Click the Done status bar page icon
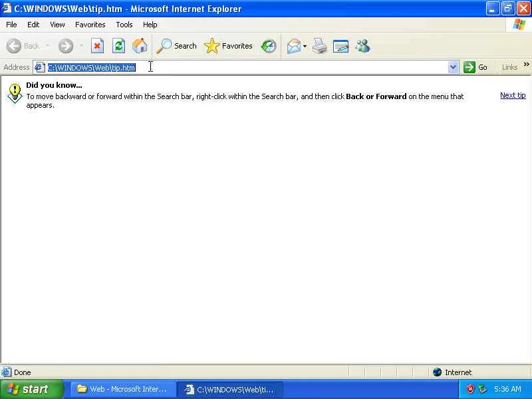532x399 pixels. (6, 372)
